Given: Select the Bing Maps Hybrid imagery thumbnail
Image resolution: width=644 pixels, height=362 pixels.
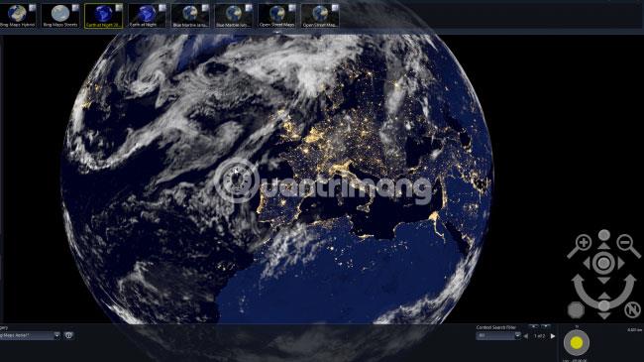Looking at the screenshot, I should pos(18,16).
